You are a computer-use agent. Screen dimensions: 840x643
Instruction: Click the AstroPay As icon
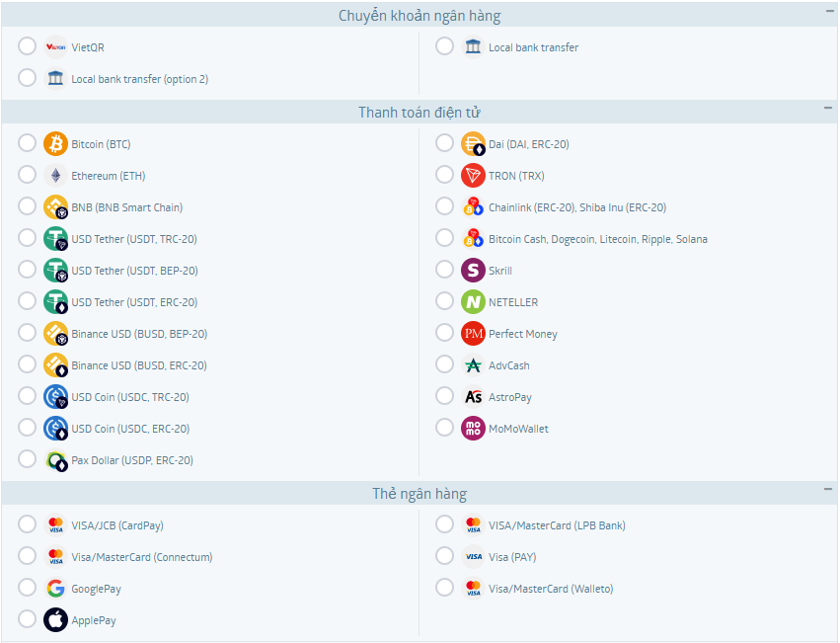pos(473,397)
